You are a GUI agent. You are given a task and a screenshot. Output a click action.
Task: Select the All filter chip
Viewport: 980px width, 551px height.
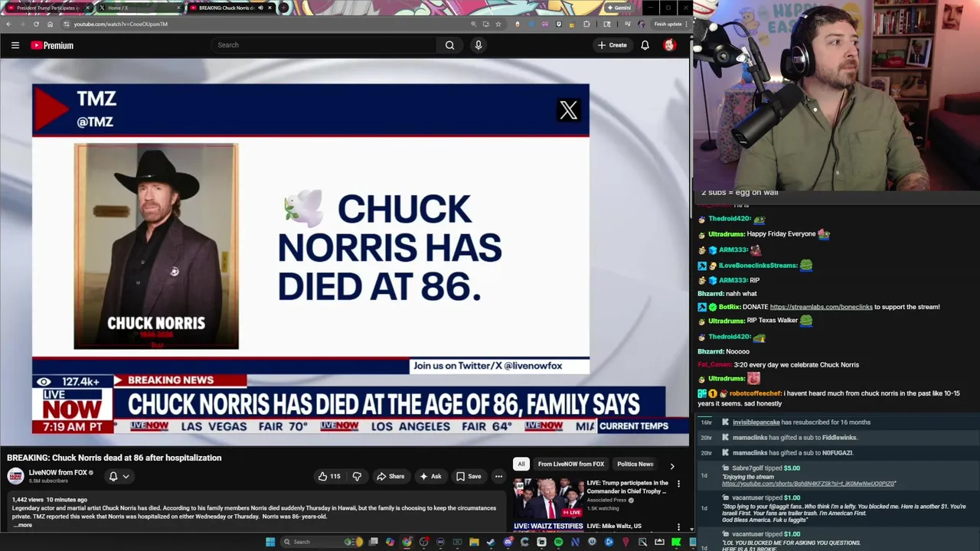[521, 464]
